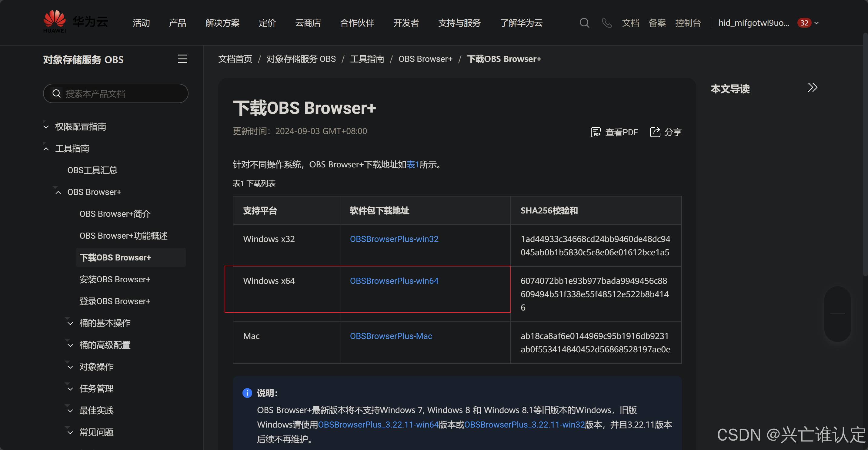
Task: Click the 32 notification badge
Action: (x=804, y=23)
